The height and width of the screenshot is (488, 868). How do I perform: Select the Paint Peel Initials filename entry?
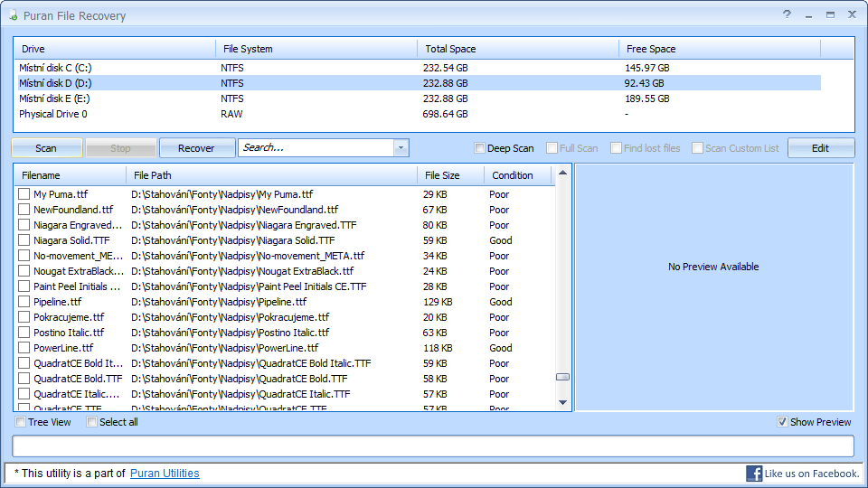click(77, 286)
